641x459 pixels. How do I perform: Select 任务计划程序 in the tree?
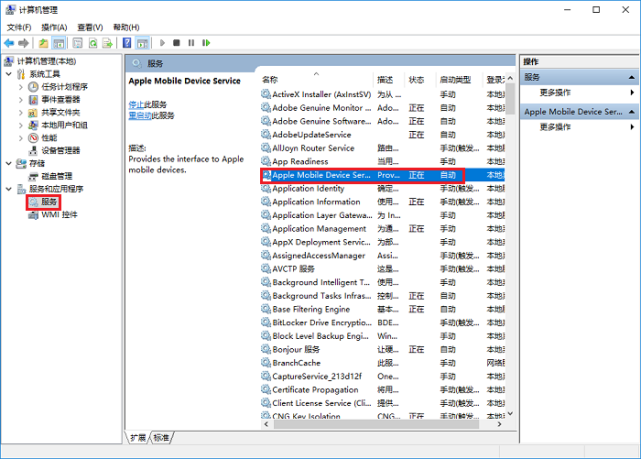click(x=64, y=87)
